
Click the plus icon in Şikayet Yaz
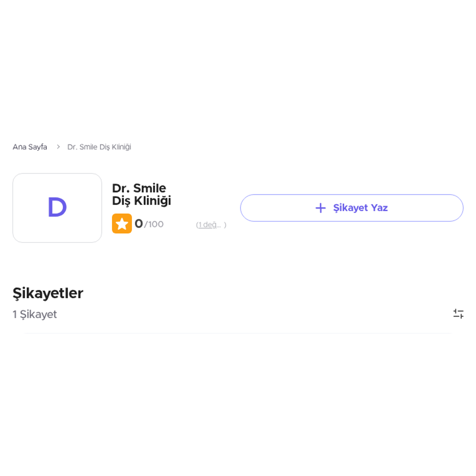tap(321, 208)
